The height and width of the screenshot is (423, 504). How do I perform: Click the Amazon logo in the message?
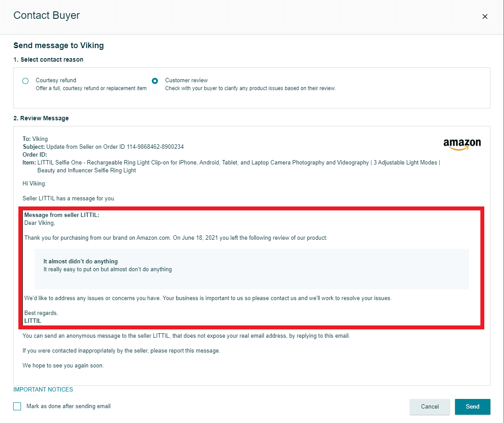462,144
